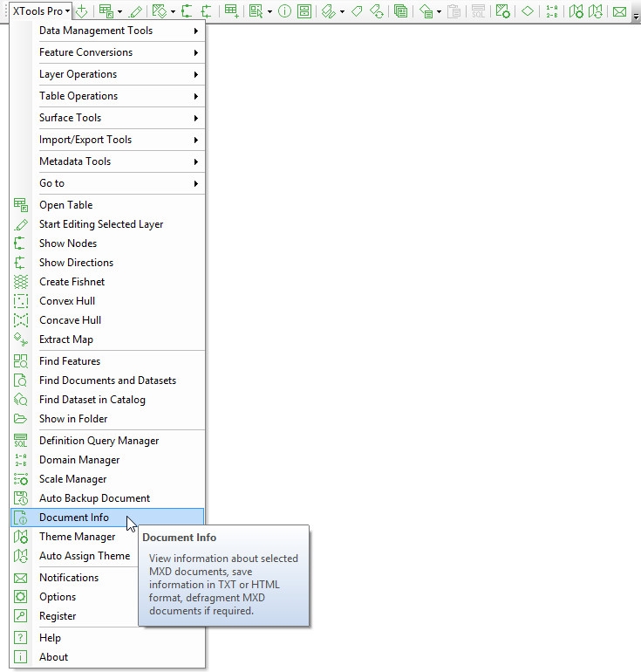Viewport: 641px width, 672px height.
Task: Click the SQL Definition Query toolbar icon
Action: [x=478, y=11]
